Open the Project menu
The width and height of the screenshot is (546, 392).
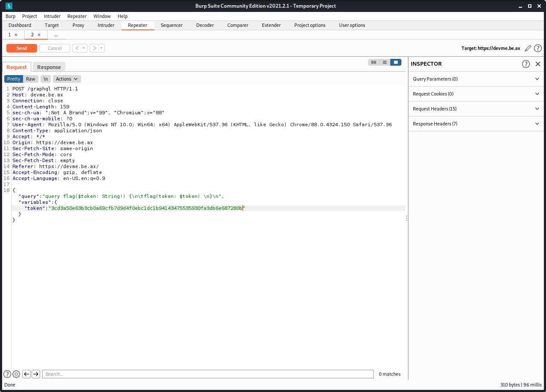[30, 16]
